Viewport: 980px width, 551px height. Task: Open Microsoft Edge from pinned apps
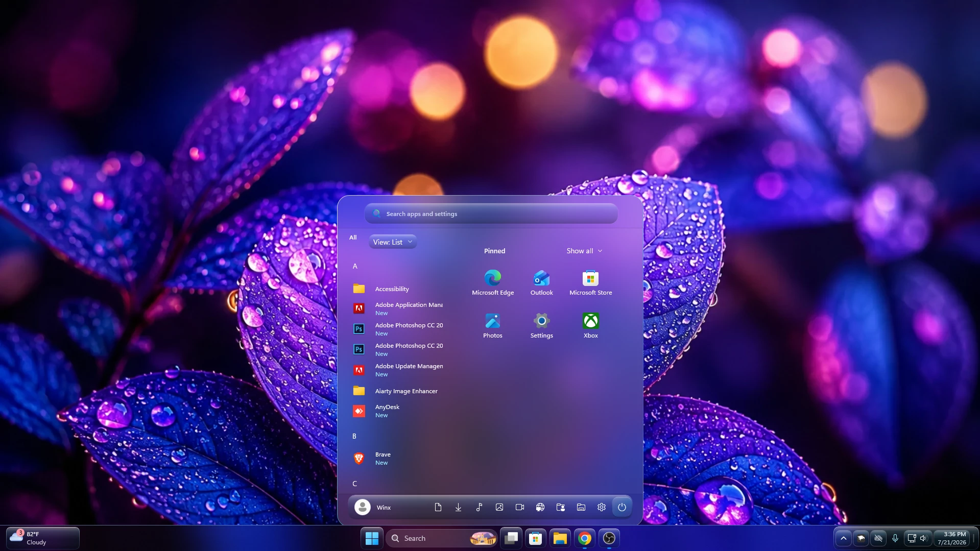pyautogui.click(x=492, y=283)
